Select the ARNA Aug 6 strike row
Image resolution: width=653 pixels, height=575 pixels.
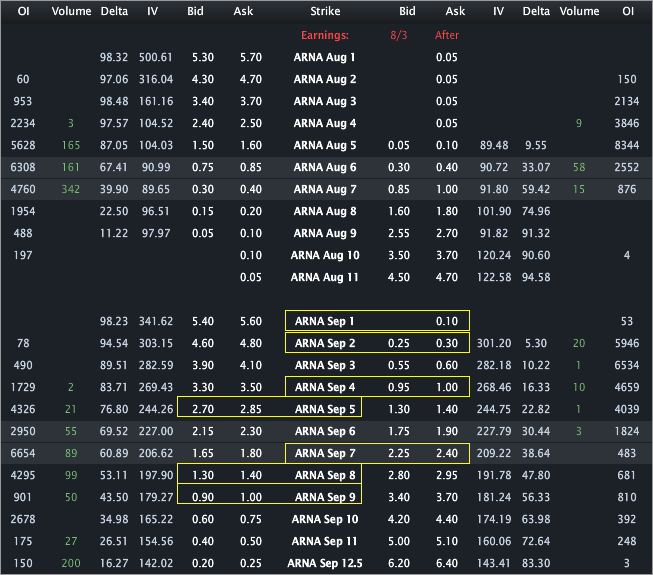326,167
